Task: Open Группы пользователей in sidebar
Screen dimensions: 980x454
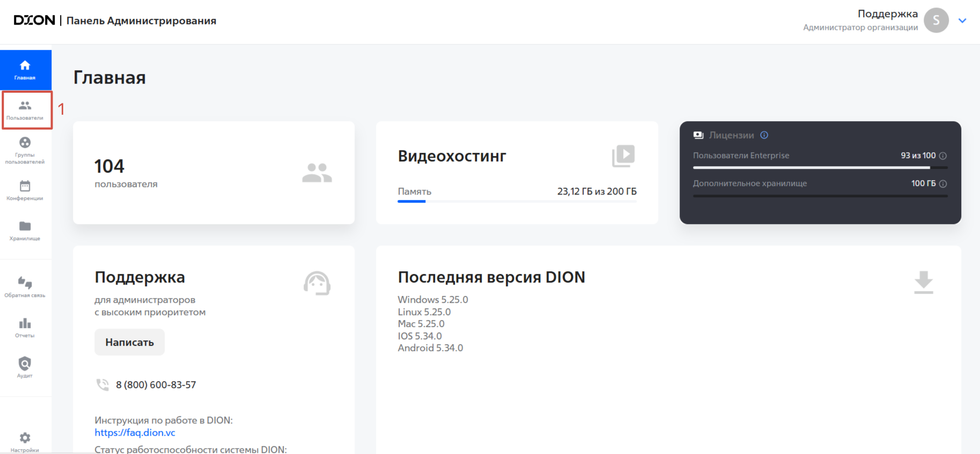Action: click(25, 150)
